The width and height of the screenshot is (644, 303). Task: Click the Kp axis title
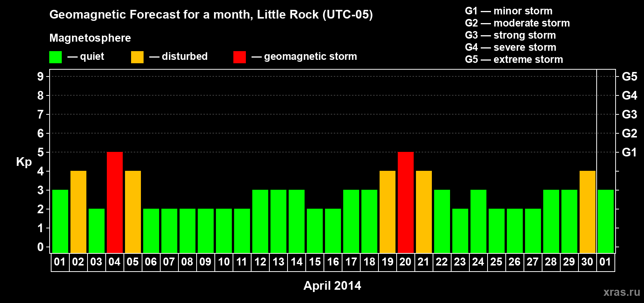(24, 162)
